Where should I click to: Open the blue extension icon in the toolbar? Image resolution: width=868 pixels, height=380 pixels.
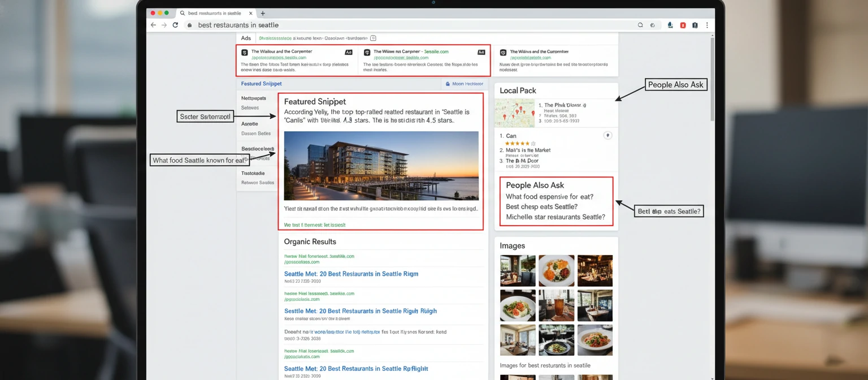point(670,25)
